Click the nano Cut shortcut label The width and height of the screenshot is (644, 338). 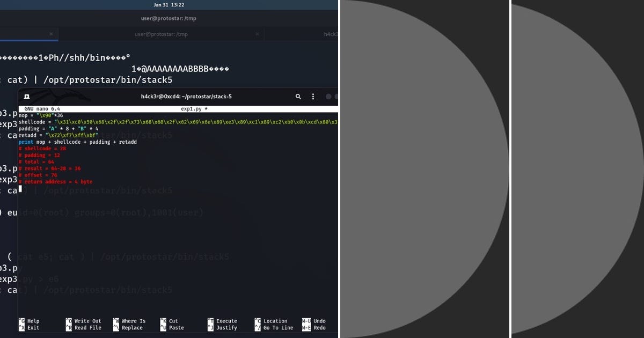[173, 321]
